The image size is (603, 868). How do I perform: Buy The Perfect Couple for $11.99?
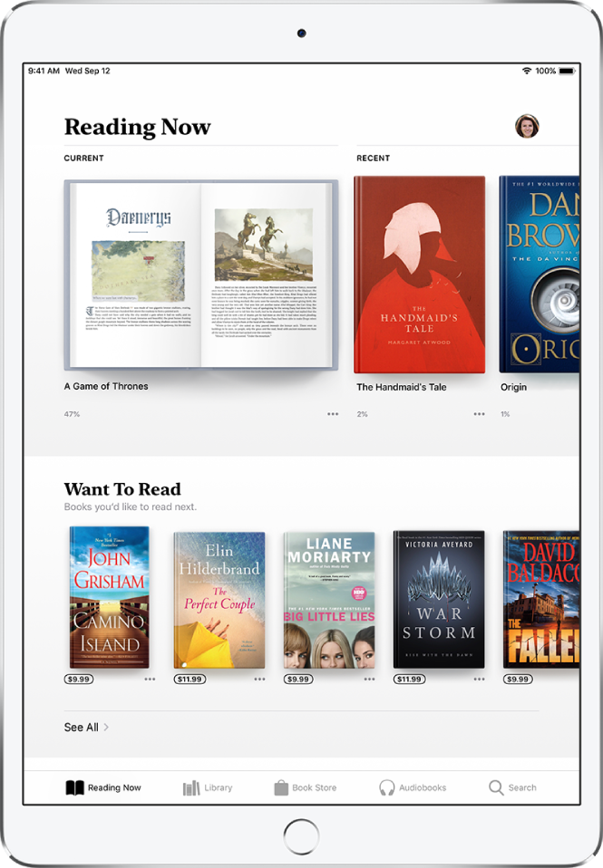[x=190, y=679]
